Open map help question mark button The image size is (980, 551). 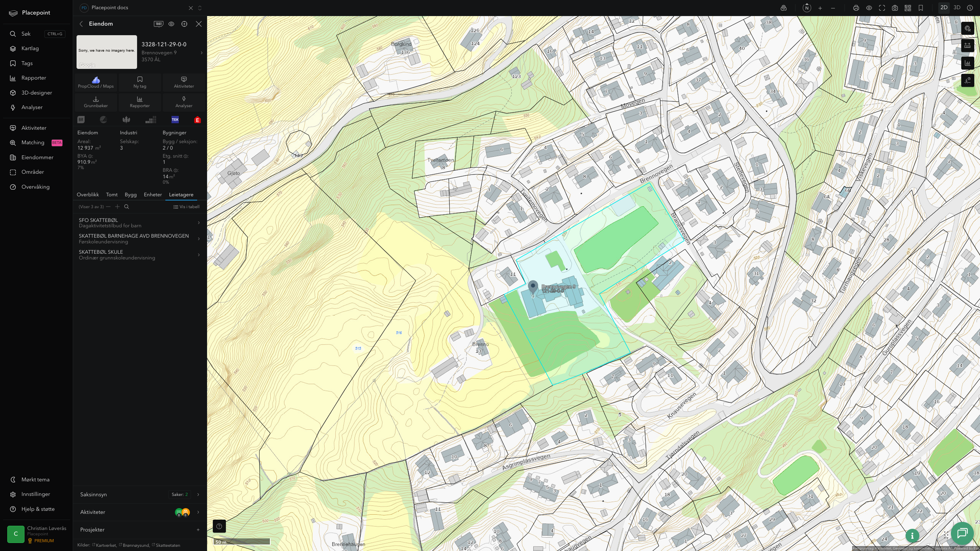[219, 526]
